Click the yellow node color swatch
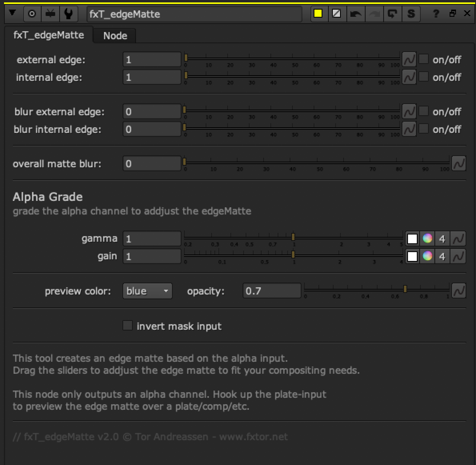Image resolution: width=476 pixels, height=465 pixels. [318, 14]
